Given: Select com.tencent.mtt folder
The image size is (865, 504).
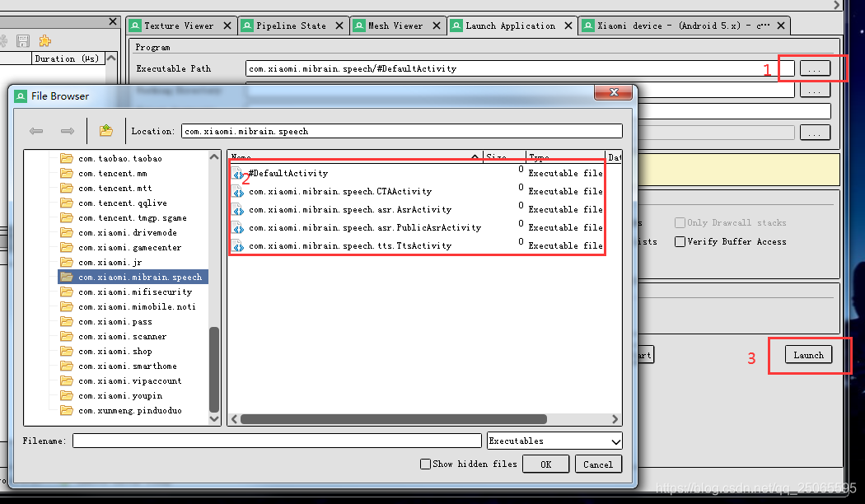Looking at the screenshot, I should coord(115,189).
